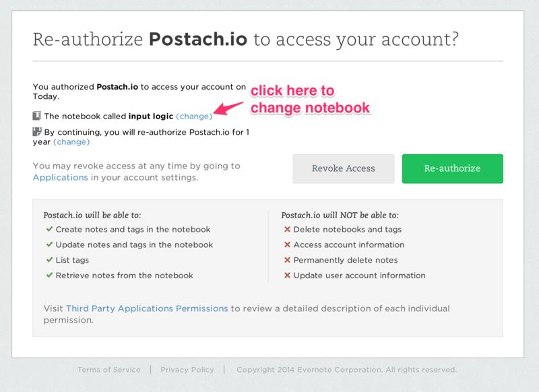Click the Evernote Corporation copyright text
The height and width of the screenshot is (392, 539).
(346, 370)
